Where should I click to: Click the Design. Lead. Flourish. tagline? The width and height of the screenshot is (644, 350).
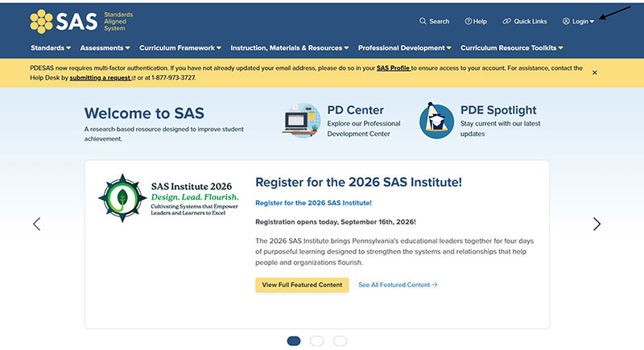[x=195, y=197]
